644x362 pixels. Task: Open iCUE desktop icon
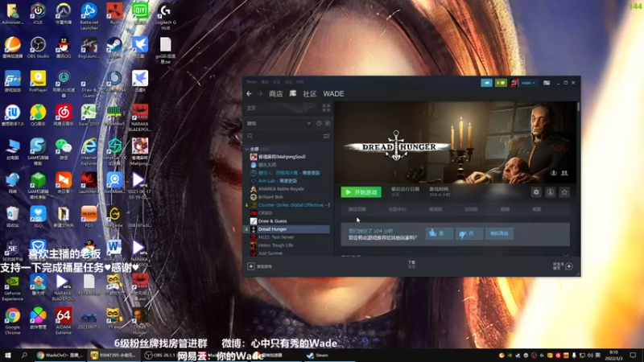pyautogui.click(x=38, y=14)
